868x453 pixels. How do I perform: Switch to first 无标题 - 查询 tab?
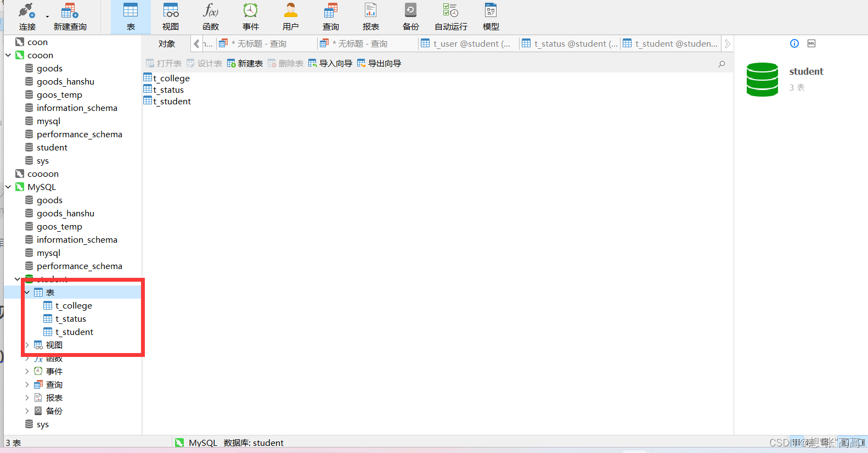pos(266,43)
